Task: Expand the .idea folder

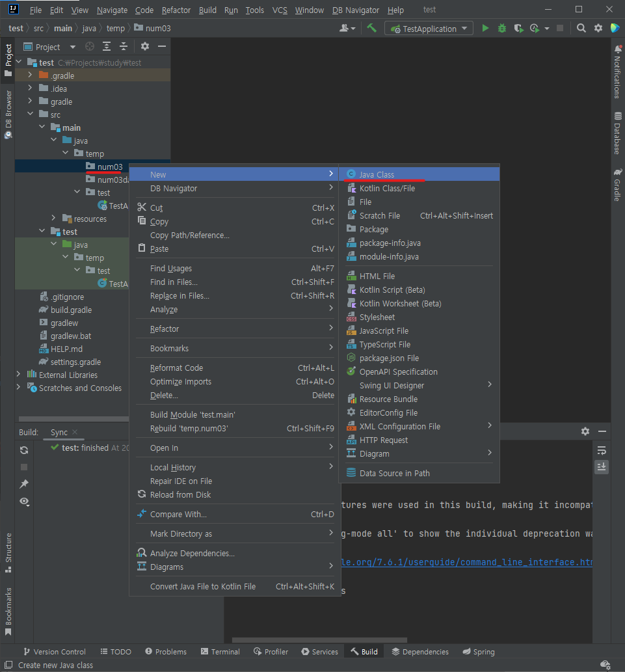Action: [x=29, y=88]
